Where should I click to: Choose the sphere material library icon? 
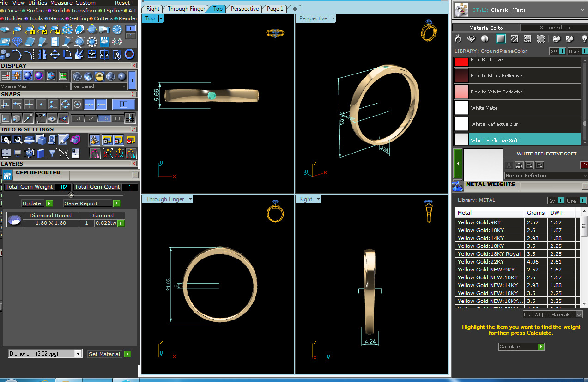(485, 39)
